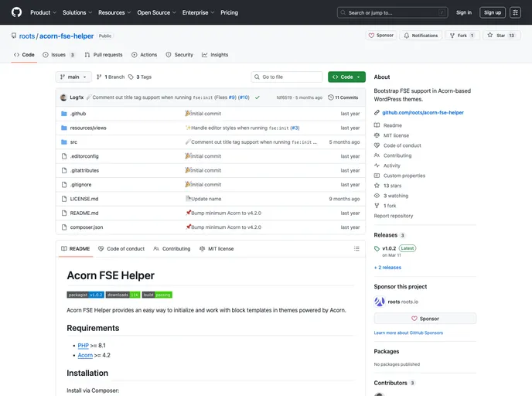This screenshot has width=532, height=396.
Task: Click the resources/views folder icon
Action: (63, 128)
